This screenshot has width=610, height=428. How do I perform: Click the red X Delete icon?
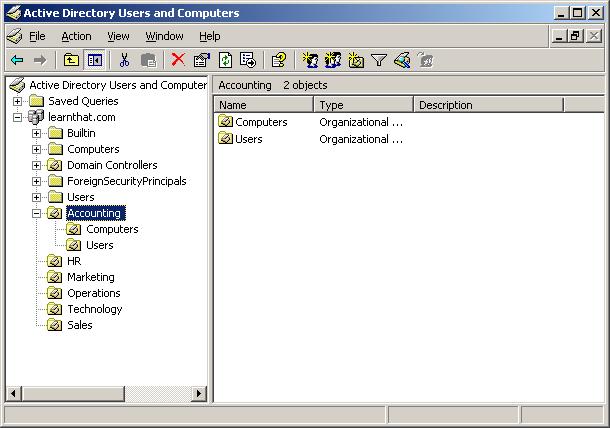click(x=178, y=60)
